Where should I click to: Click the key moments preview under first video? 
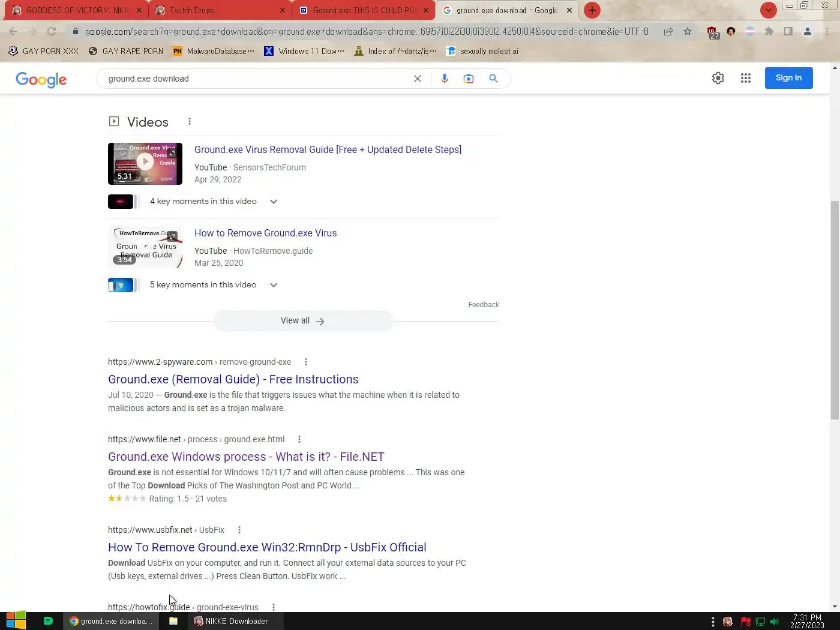(x=124, y=202)
